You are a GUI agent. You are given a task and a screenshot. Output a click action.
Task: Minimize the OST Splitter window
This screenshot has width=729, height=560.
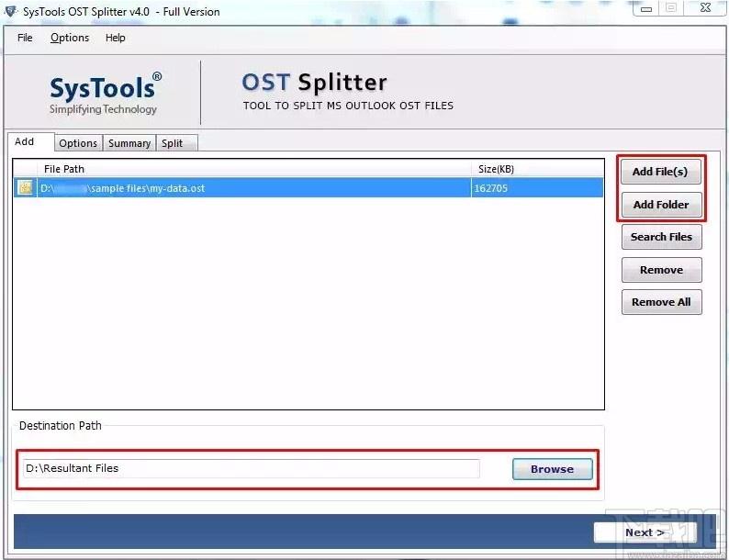(646, 9)
